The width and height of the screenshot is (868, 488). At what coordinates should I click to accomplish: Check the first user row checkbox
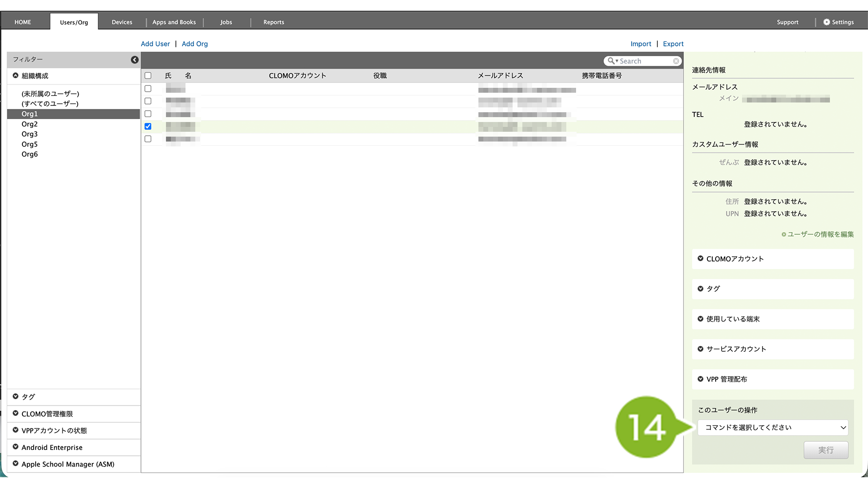click(148, 89)
